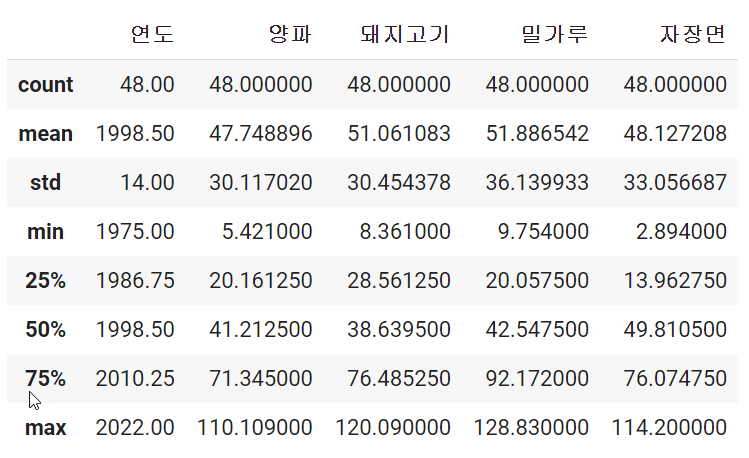Click the value 51.886542

(537, 134)
